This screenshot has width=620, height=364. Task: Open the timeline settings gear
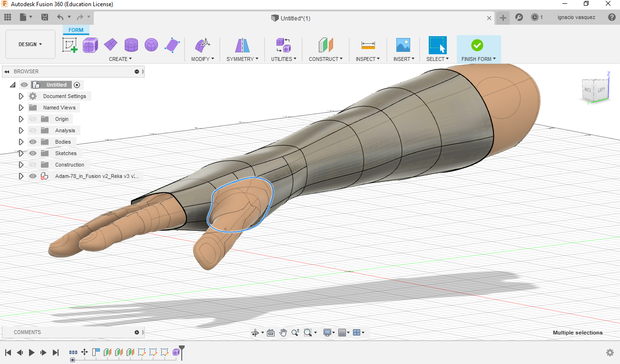(x=610, y=353)
